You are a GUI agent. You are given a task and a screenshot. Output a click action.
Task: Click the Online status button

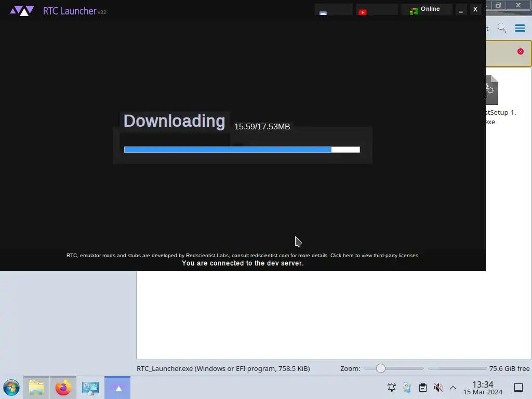427,9
